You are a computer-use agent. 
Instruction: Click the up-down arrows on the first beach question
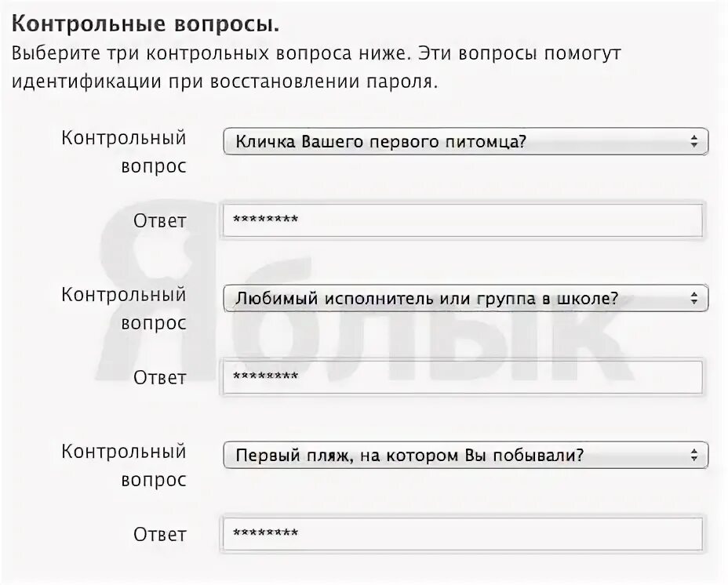[694, 455]
